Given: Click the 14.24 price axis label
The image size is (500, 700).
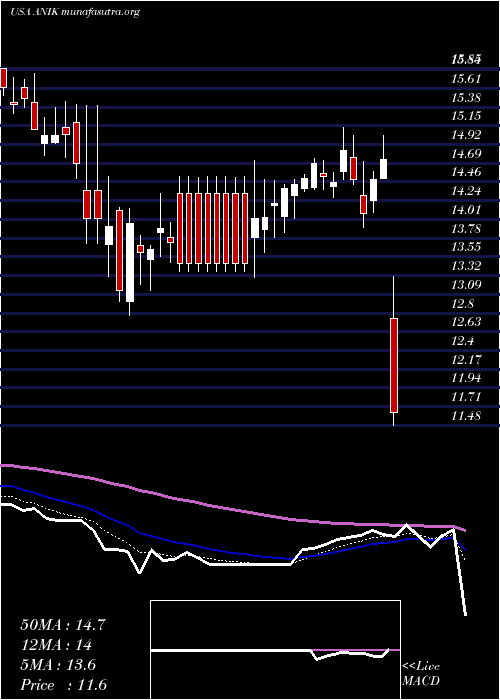Looking at the screenshot, I should [466, 191].
